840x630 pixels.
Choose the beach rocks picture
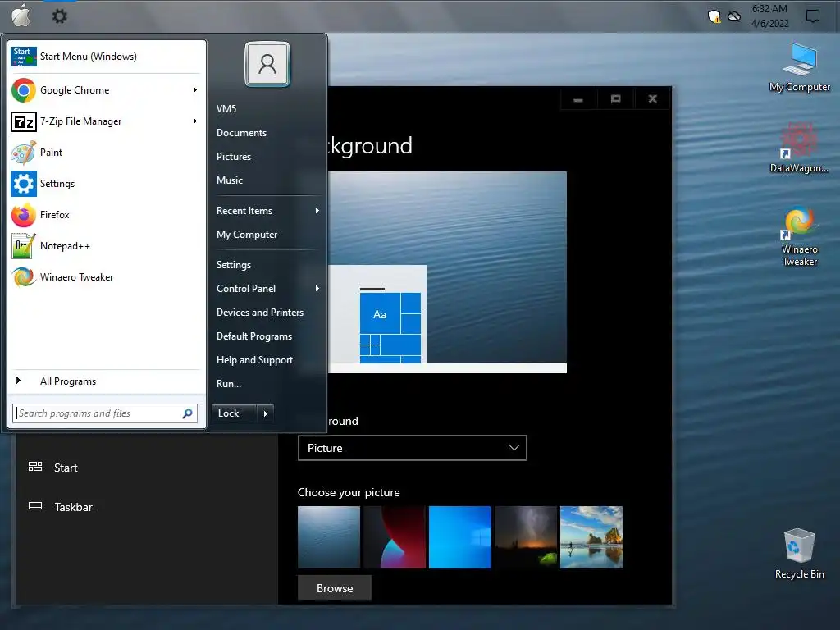pyautogui.click(x=591, y=537)
